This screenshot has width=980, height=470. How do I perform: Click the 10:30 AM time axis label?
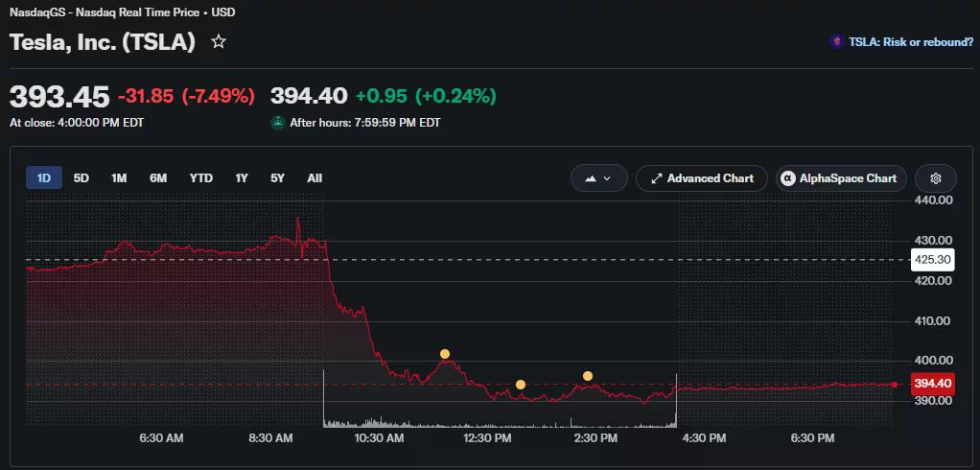379,438
